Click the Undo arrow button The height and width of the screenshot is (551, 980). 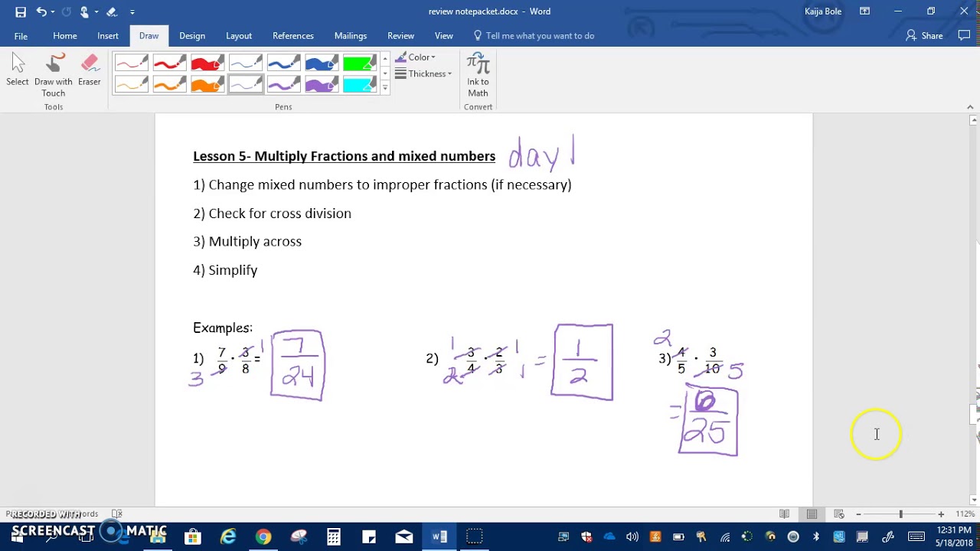pos(41,11)
